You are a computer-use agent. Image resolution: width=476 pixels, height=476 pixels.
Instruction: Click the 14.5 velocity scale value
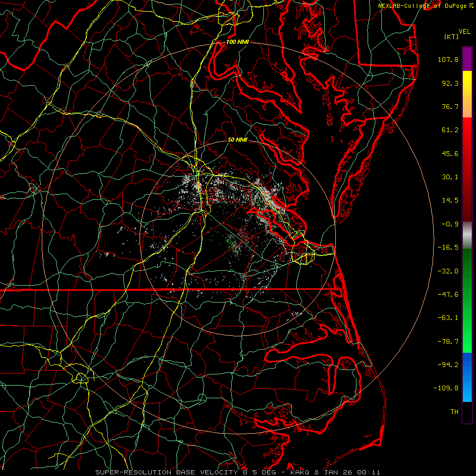click(x=450, y=200)
